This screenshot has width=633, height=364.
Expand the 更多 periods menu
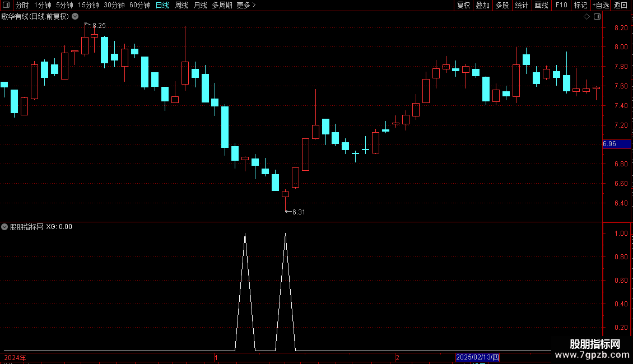(x=246, y=5)
